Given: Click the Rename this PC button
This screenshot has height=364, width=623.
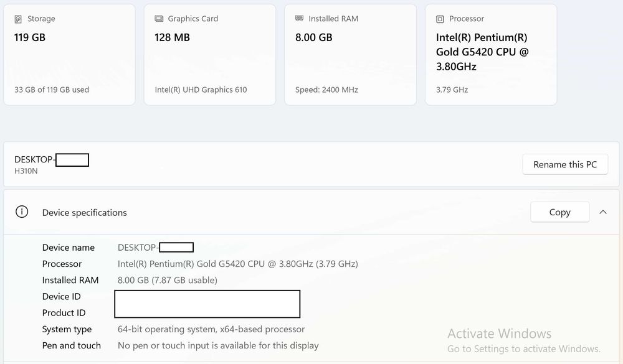Looking at the screenshot, I should 565,165.
